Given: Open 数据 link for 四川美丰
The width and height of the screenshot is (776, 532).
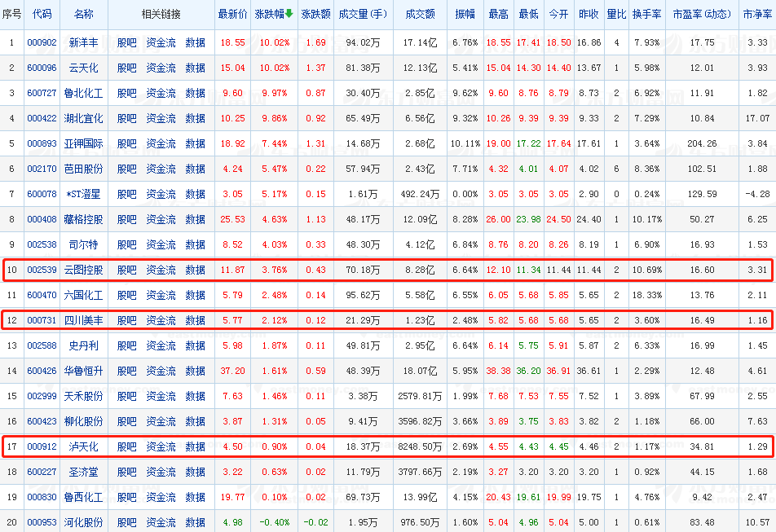Looking at the screenshot, I should pos(195,320).
